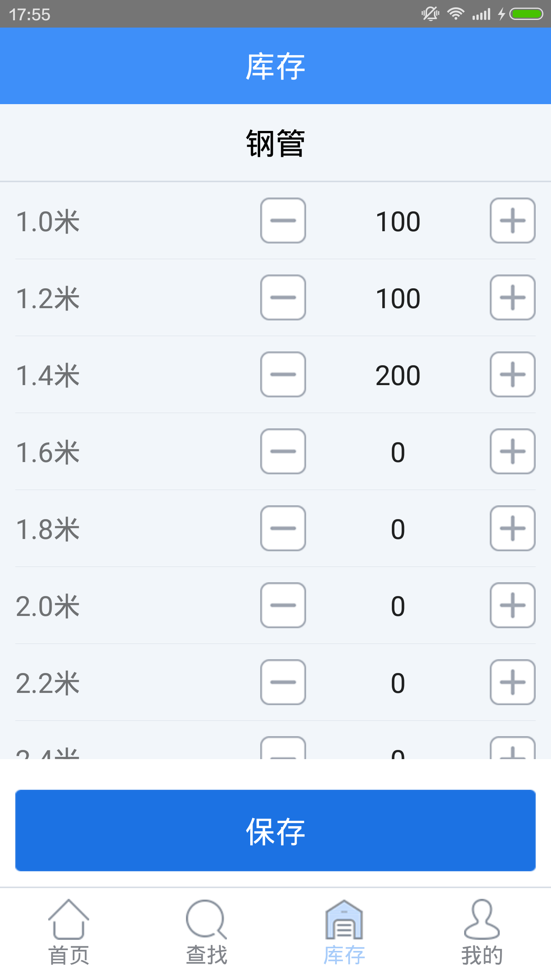Select the 1.4米 quantity value 200
Viewport: 551px width, 980px height.
pyautogui.click(x=398, y=375)
